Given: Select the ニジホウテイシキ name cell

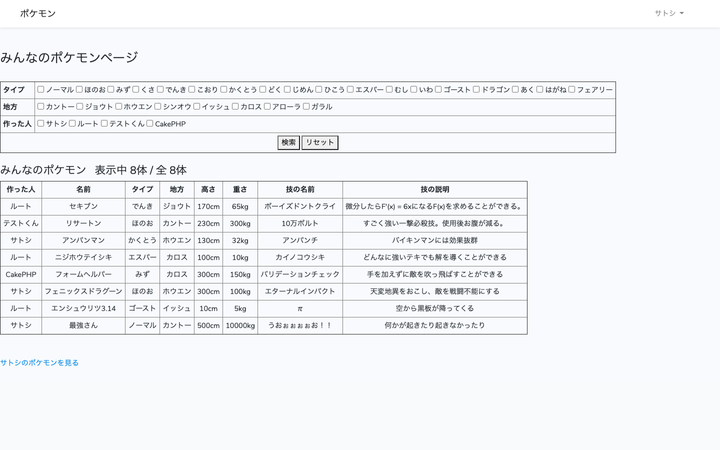Looking at the screenshot, I should point(84,257).
